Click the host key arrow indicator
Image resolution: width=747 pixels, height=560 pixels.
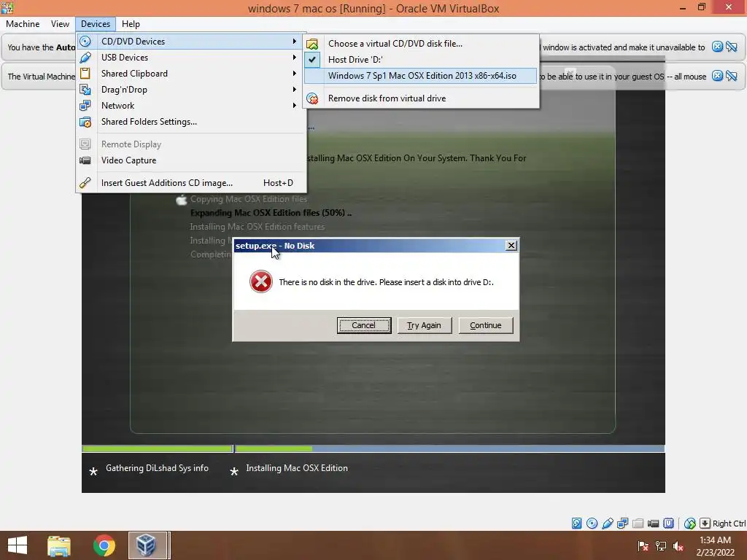coord(705,524)
